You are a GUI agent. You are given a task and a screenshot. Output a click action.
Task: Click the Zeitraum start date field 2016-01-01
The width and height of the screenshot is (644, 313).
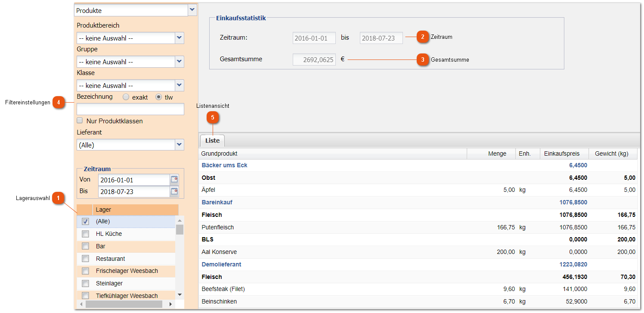coord(314,38)
